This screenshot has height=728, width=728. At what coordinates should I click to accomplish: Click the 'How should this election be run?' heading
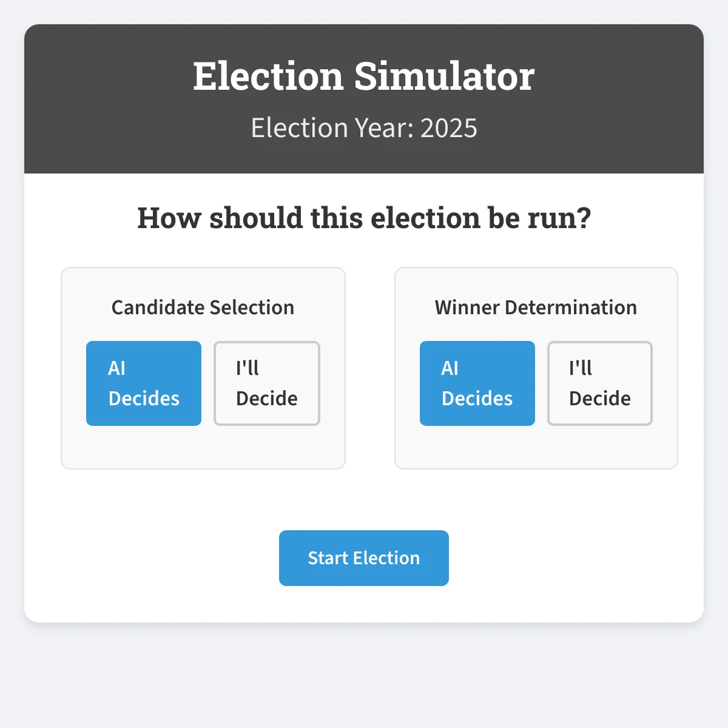(364, 218)
